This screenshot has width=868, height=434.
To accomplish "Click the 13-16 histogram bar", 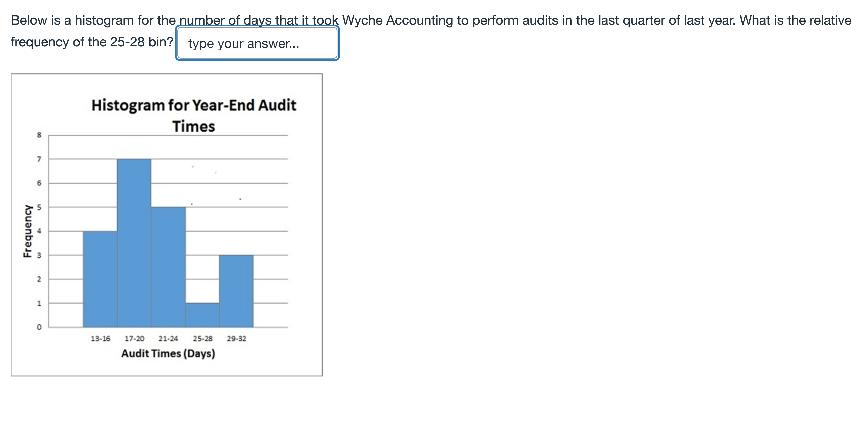I will (100, 279).
